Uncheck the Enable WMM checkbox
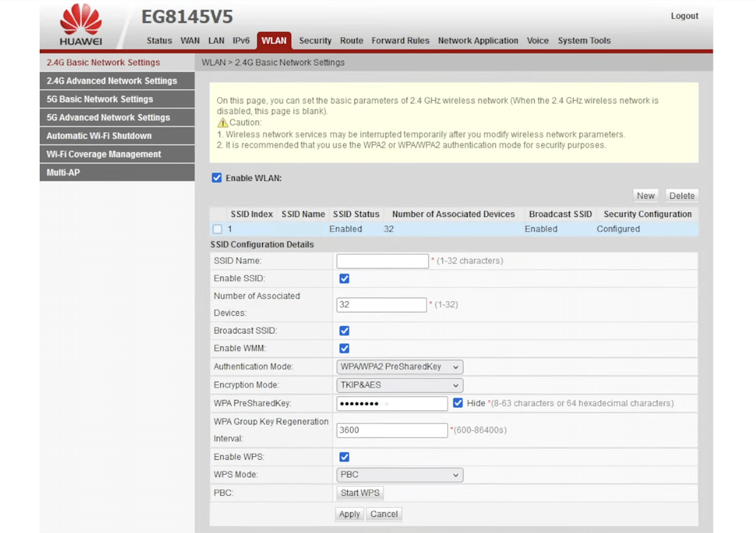 pos(344,348)
